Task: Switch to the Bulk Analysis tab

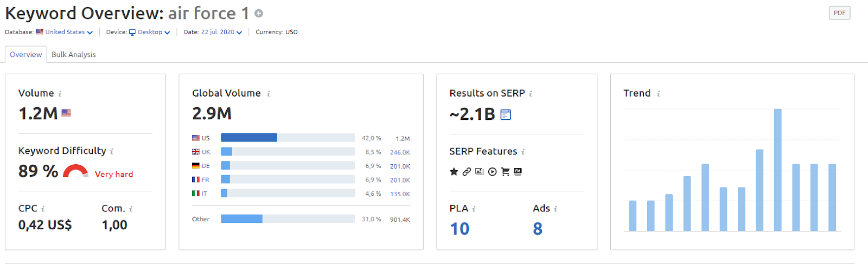Action: tap(74, 54)
